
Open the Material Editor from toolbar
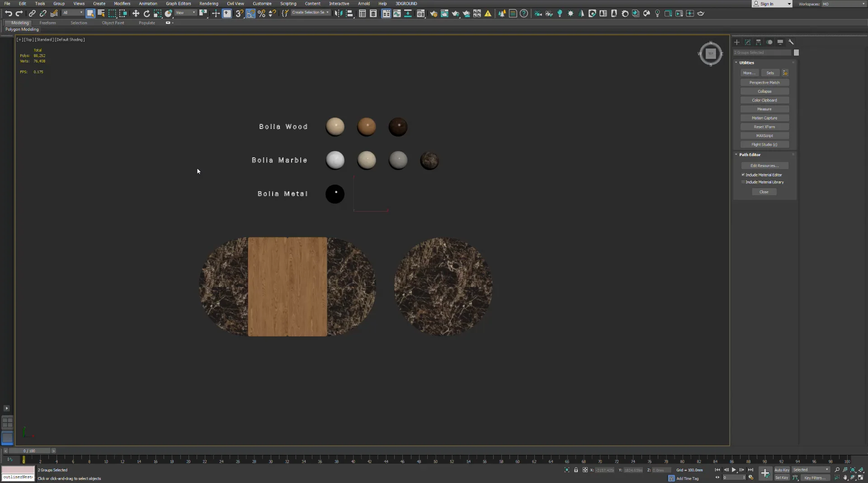[420, 14]
